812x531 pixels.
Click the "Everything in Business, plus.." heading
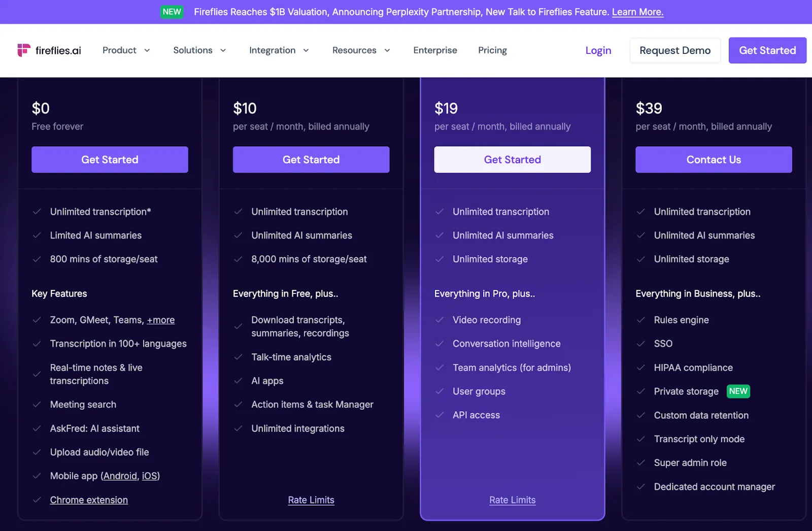click(x=698, y=293)
